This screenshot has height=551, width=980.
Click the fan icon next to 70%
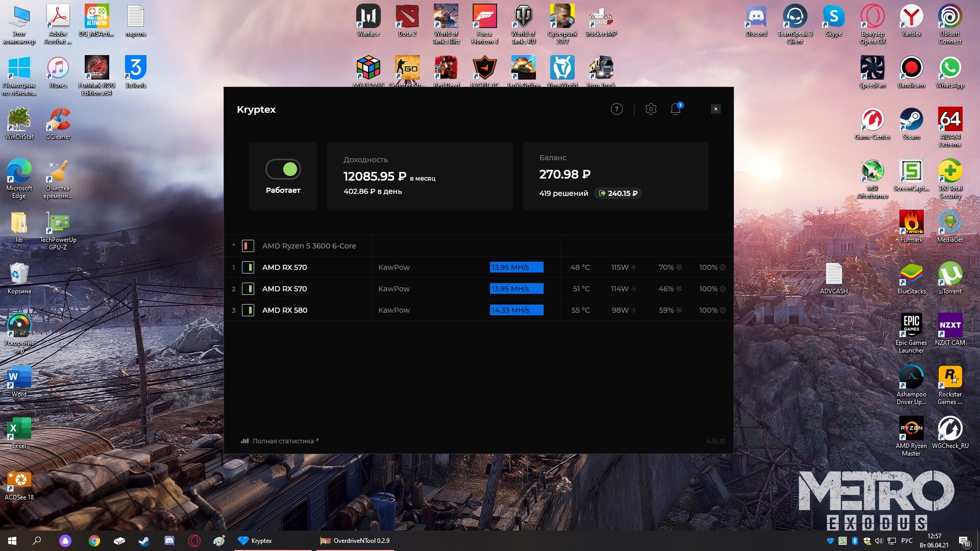(x=679, y=267)
